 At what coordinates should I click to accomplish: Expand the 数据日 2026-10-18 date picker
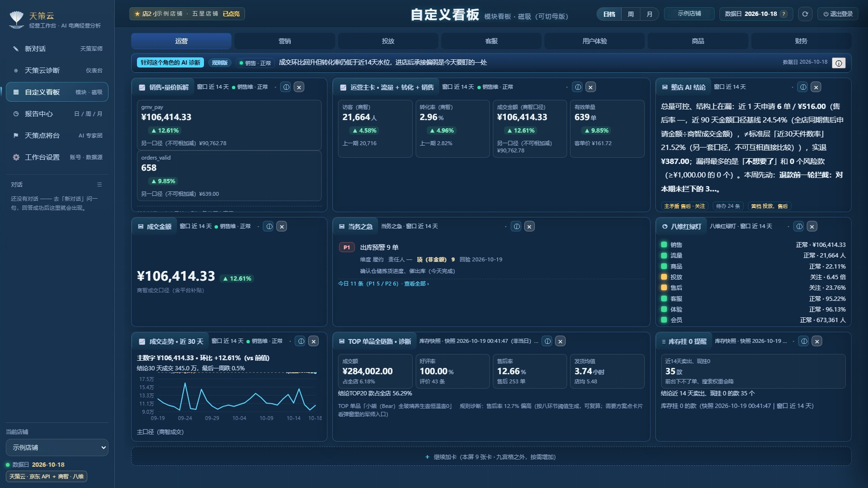coord(756,14)
